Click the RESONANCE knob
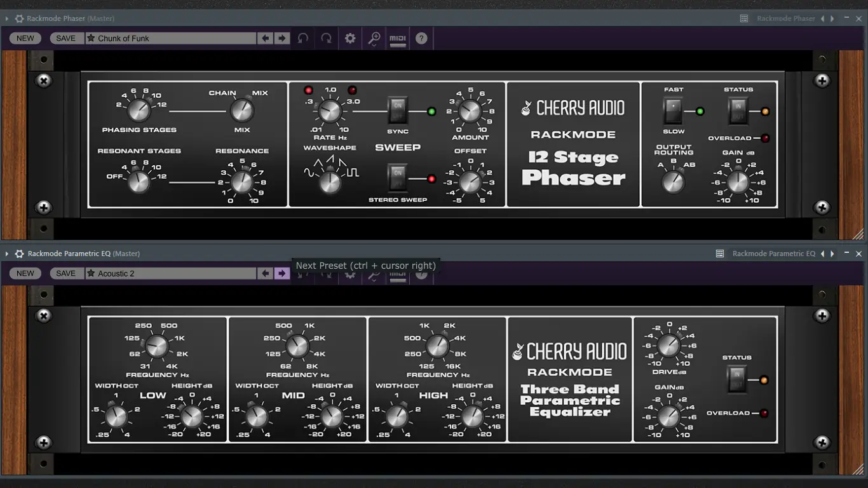Viewport: 868px width, 488px height. point(241,182)
